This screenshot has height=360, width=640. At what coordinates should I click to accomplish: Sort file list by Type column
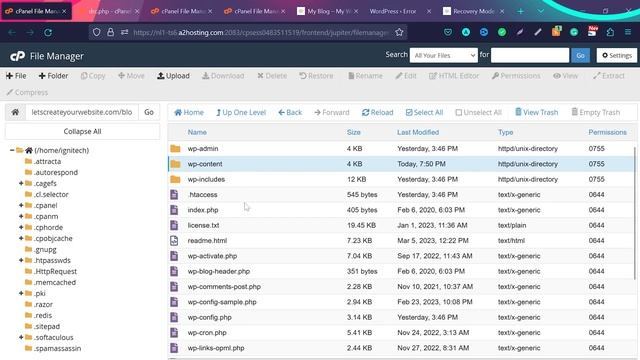505,132
